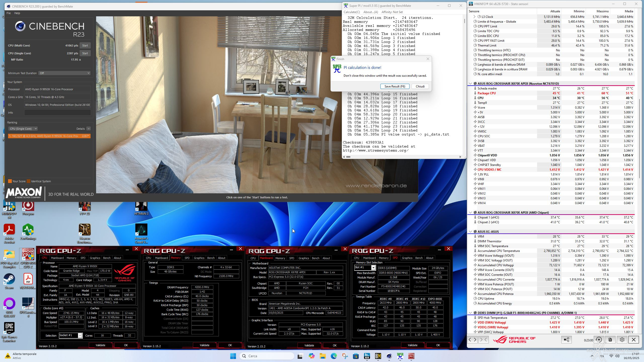
Task: Click HWiNFO expand columns arrows button
Action: (472, 340)
